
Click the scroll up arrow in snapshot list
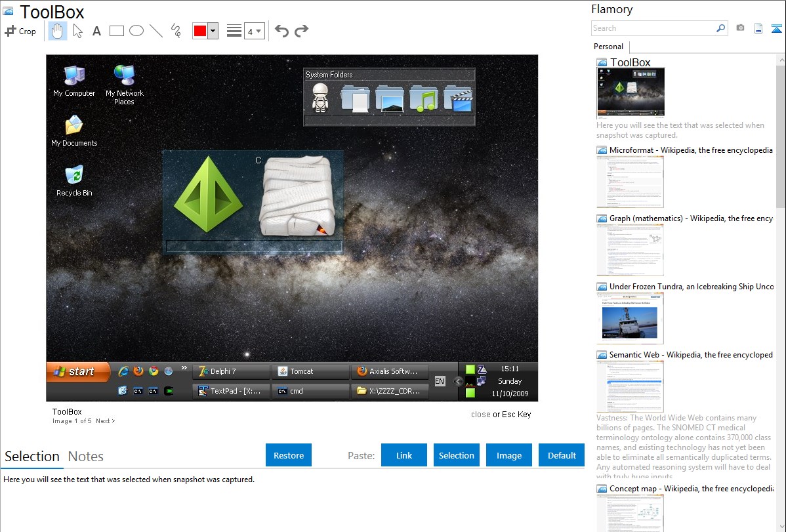781,60
